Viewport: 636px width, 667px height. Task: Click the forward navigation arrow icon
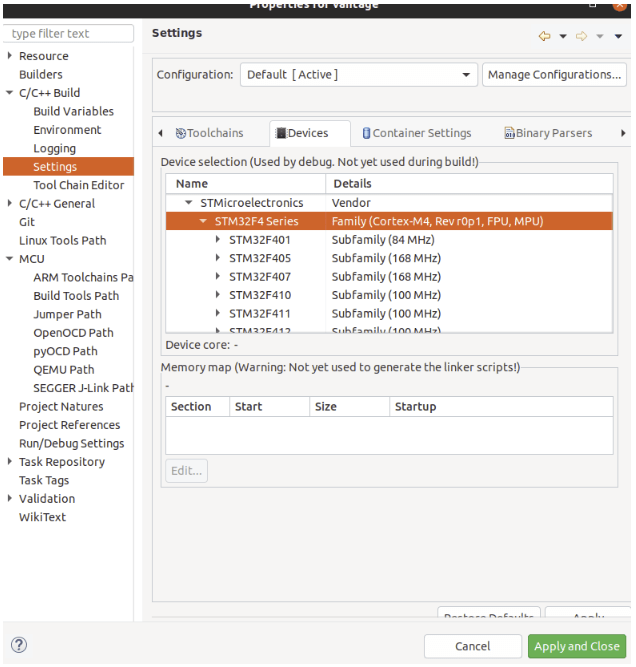point(581,36)
